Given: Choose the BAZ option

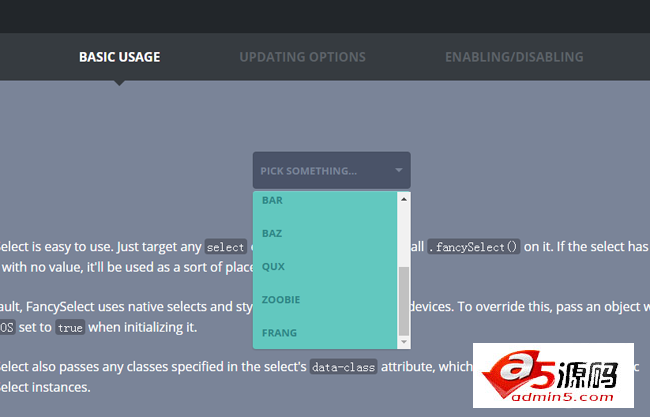Looking at the screenshot, I should pyautogui.click(x=325, y=233).
